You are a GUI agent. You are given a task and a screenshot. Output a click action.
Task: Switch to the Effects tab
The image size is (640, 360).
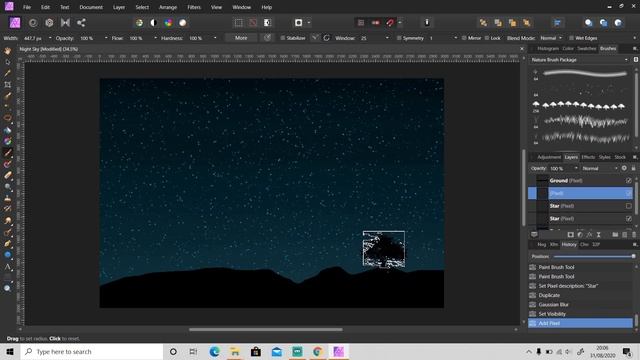tap(588, 157)
